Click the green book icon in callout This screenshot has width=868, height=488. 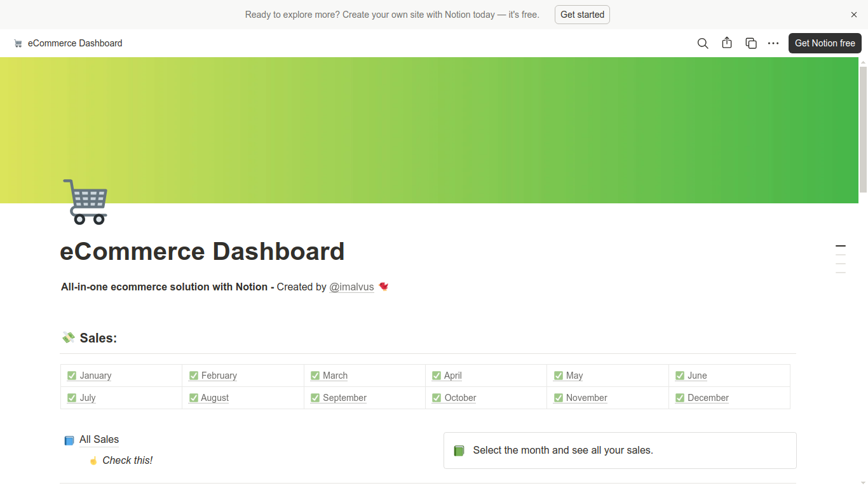(459, 451)
